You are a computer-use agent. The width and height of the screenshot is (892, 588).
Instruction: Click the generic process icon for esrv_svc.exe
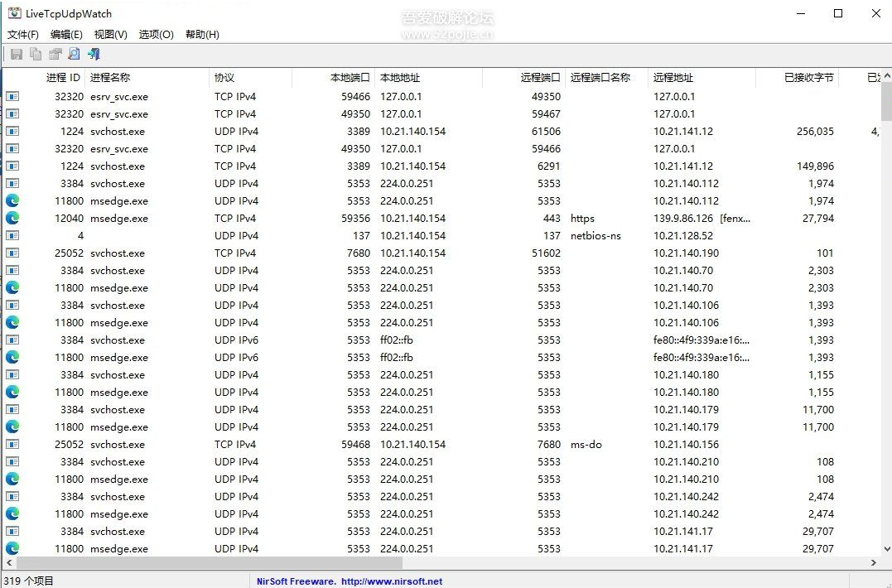[12, 96]
